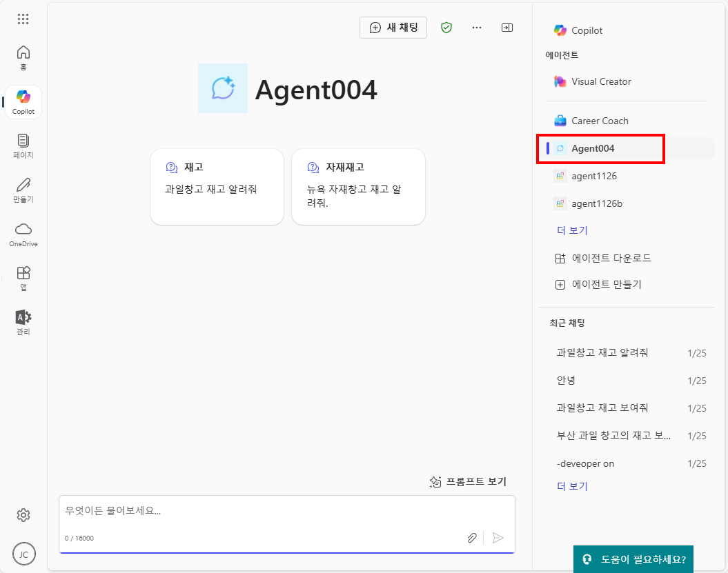
Task: Open Apps (앱) in left sidebar
Action: click(x=23, y=279)
